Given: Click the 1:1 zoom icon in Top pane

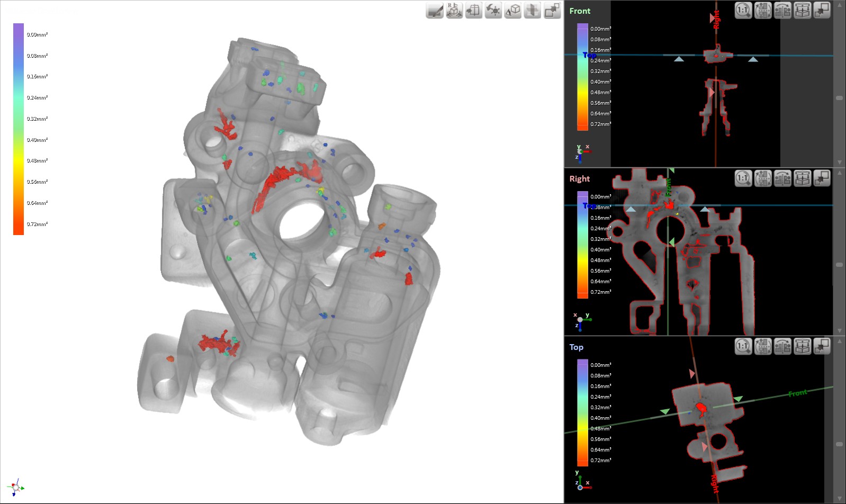Looking at the screenshot, I should tap(743, 346).
